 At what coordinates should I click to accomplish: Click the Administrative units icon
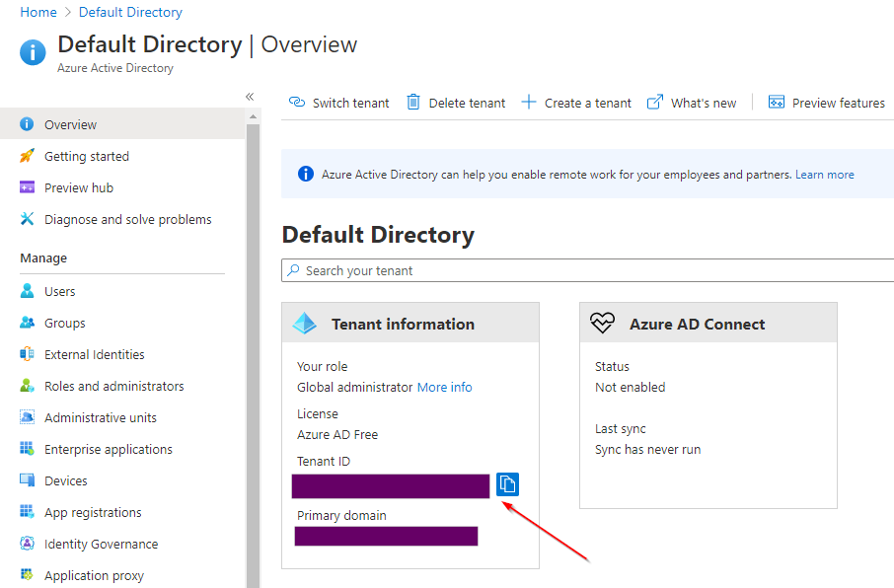pyautogui.click(x=27, y=417)
